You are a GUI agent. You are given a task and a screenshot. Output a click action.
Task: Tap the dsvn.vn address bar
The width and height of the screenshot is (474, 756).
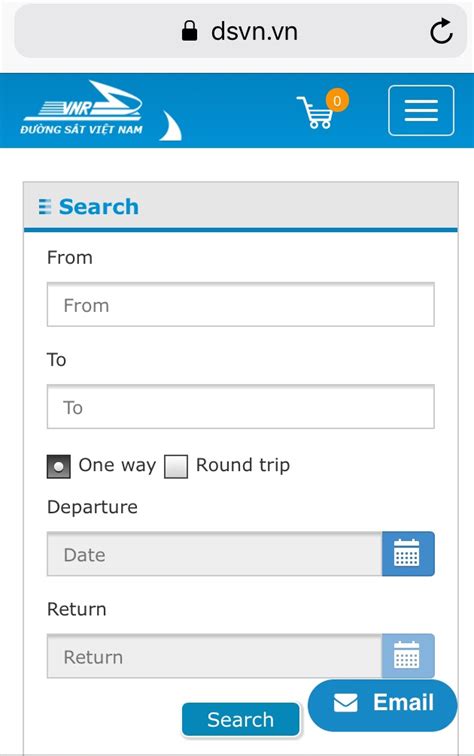tap(241, 31)
